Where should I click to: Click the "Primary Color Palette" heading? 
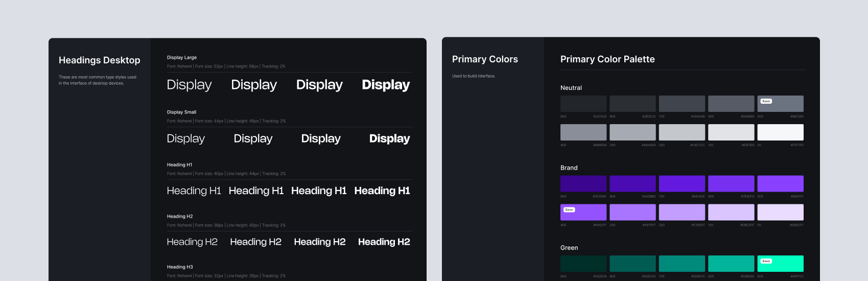click(607, 59)
